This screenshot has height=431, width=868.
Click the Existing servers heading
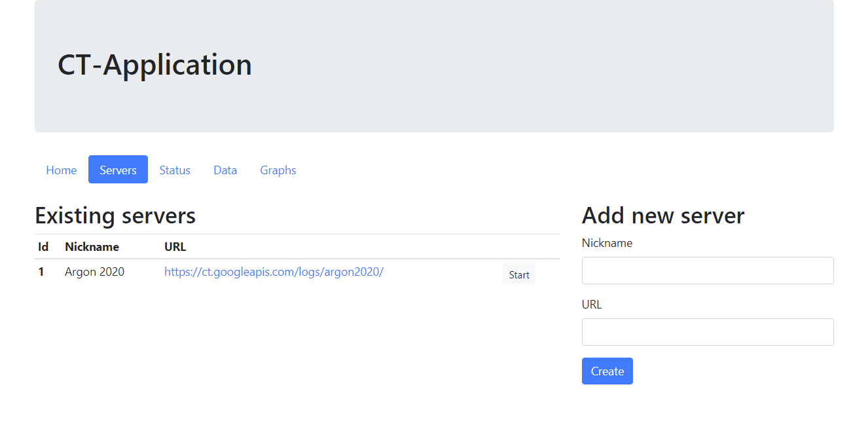click(x=115, y=216)
